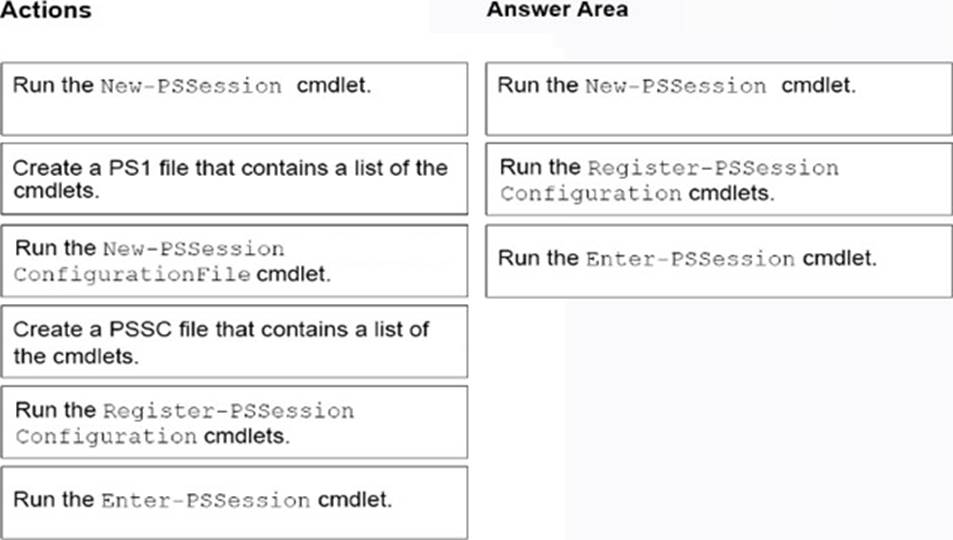Click New-PSSession code text in Answer Area
The image size is (953, 540).
coord(675,86)
